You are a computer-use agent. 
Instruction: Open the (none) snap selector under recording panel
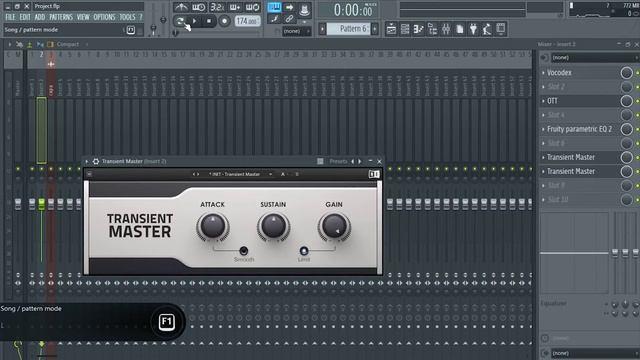(296, 31)
